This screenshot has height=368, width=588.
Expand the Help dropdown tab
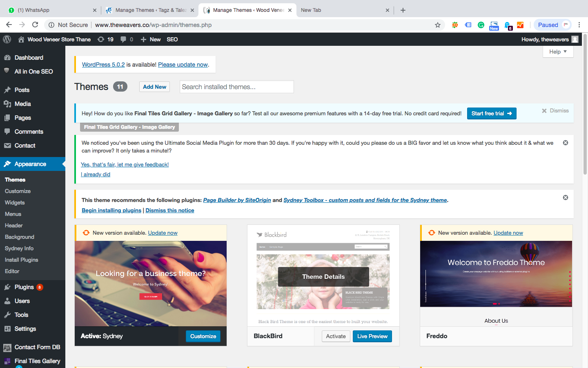558,52
